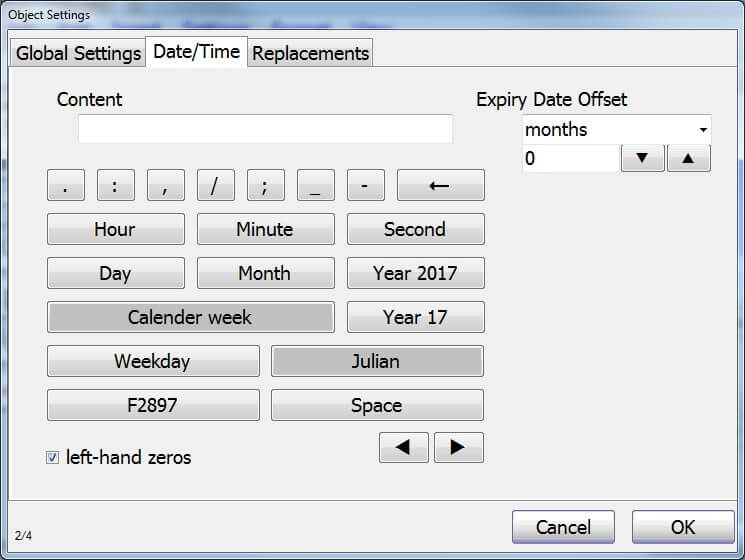745x560 pixels.
Task: Insert the hyphen separator character
Action: tap(366, 185)
